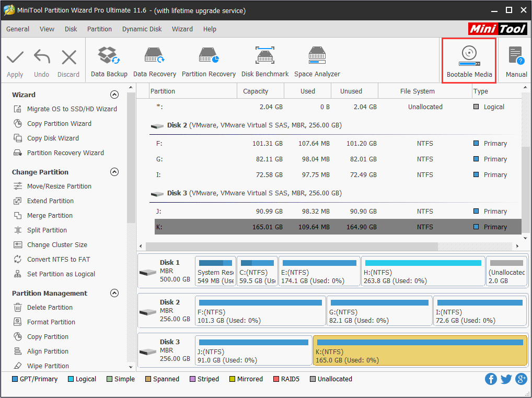The image size is (532, 398).
Task: Click the Undo arrow icon
Action: (x=42, y=56)
